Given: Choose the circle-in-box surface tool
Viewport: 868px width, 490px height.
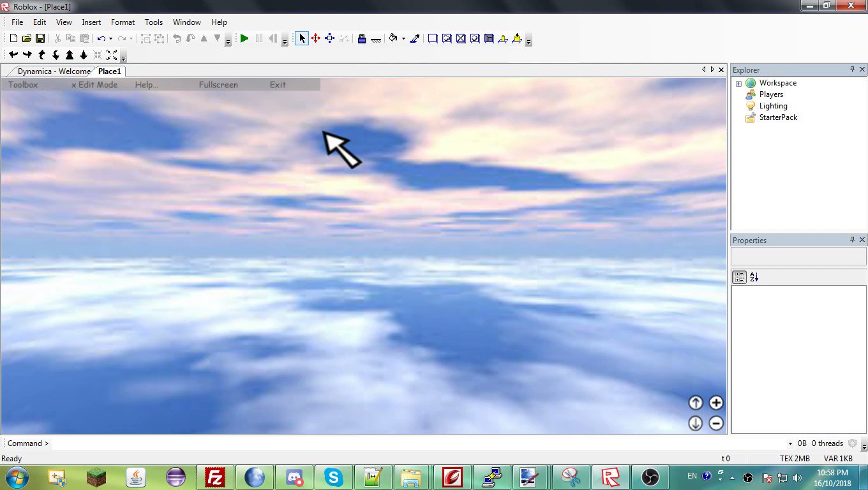Looking at the screenshot, I should [475, 38].
